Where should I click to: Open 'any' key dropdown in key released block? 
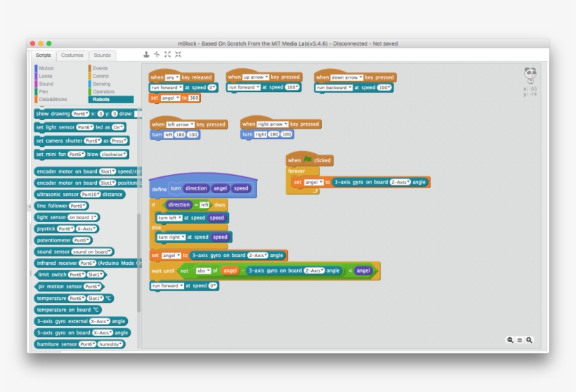pyautogui.click(x=171, y=77)
